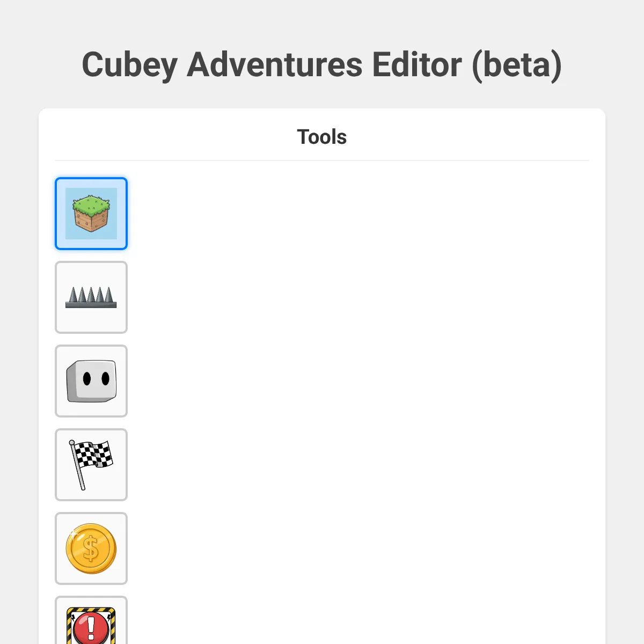644x644 pixels.
Task: Choose the spikes hazard tool
Action: pos(91,297)
